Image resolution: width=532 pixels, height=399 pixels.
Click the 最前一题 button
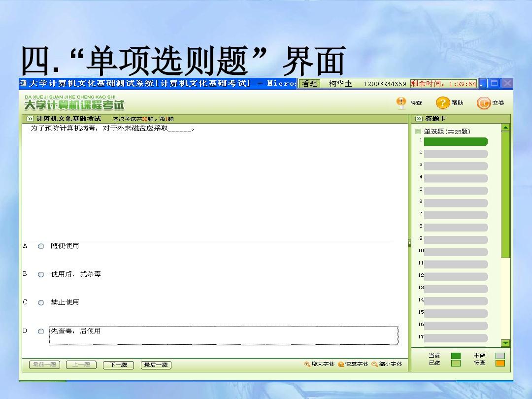(44, 365)
